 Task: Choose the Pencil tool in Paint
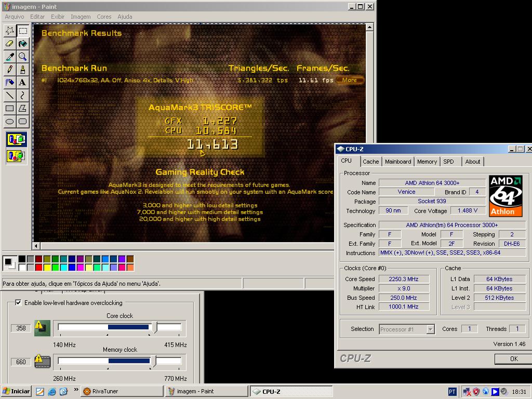point(10,70)
